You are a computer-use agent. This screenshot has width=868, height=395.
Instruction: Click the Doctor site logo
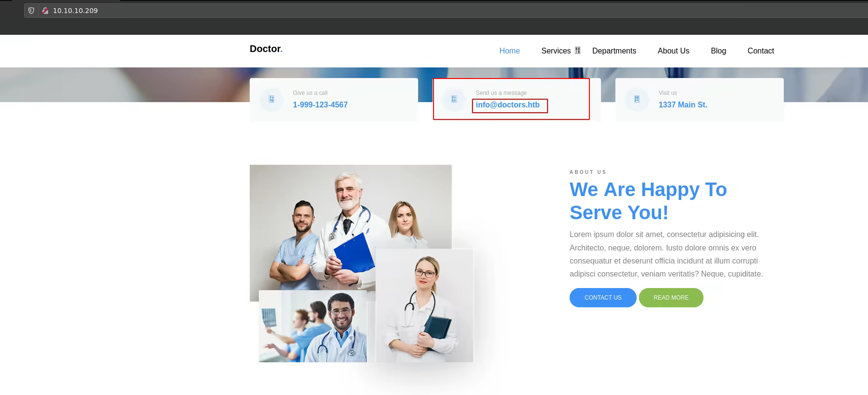pyautogui.click(x=266, y=49)
